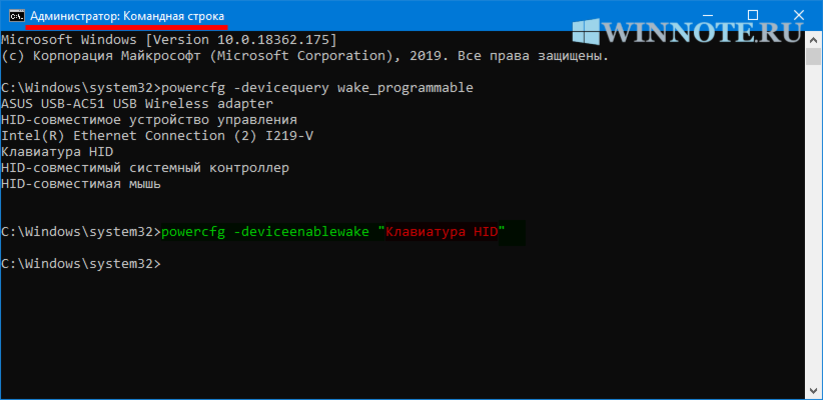Click the 'Microsoft Windows [Version 10.0.18362.175]' line
The height and width of the screenshot is (400, 823).
tap(168, 40)
